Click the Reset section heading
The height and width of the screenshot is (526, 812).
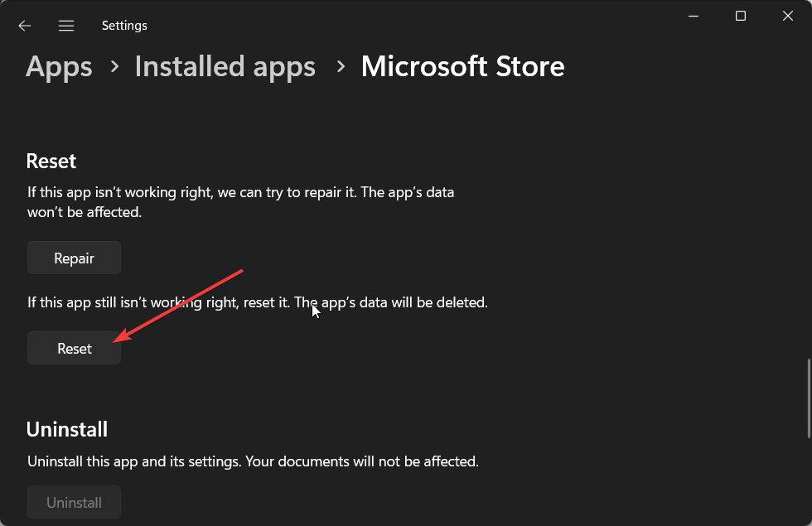51,161
